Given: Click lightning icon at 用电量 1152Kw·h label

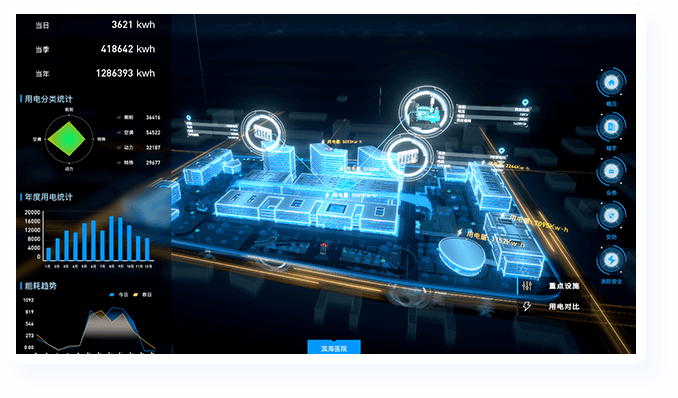Looking at the screenshot, I should 460,233.
